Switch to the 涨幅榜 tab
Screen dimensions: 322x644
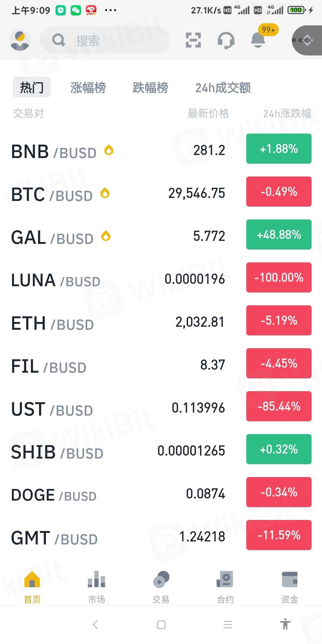(88, 88)
